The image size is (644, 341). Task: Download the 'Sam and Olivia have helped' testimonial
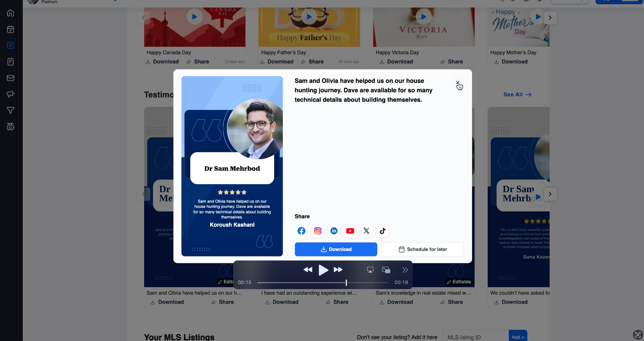167,302
